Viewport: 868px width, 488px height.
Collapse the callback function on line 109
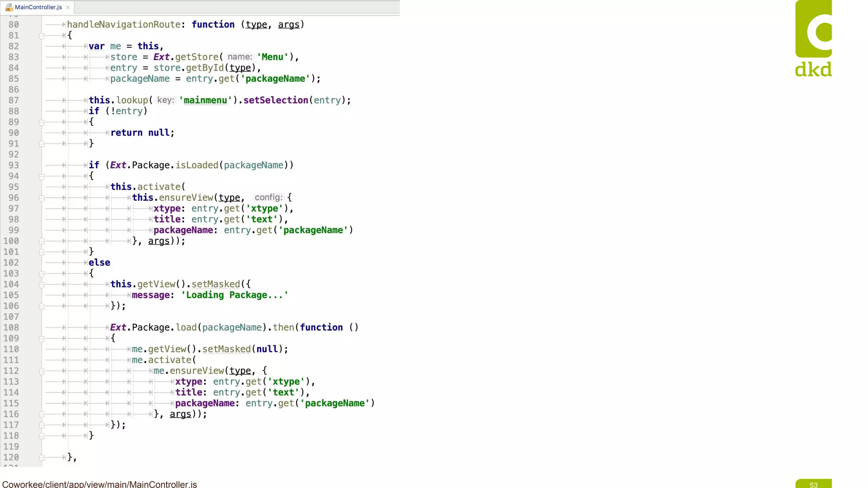tap(42, 339)
